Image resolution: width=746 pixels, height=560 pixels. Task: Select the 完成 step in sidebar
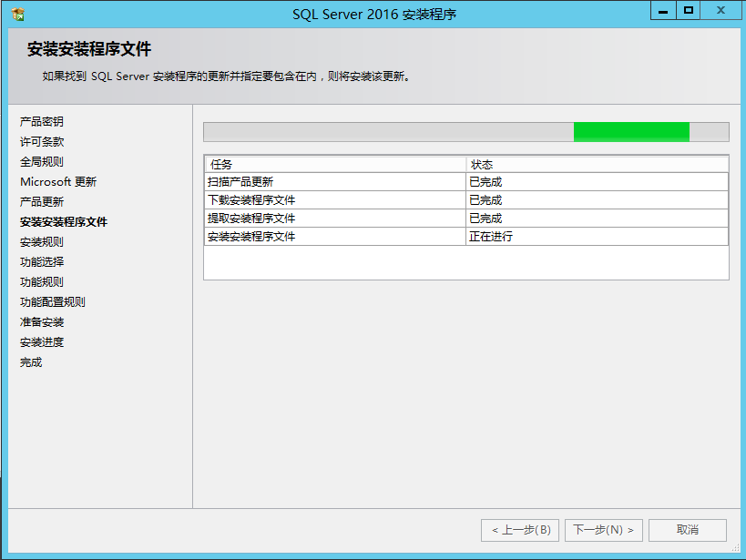31,362
